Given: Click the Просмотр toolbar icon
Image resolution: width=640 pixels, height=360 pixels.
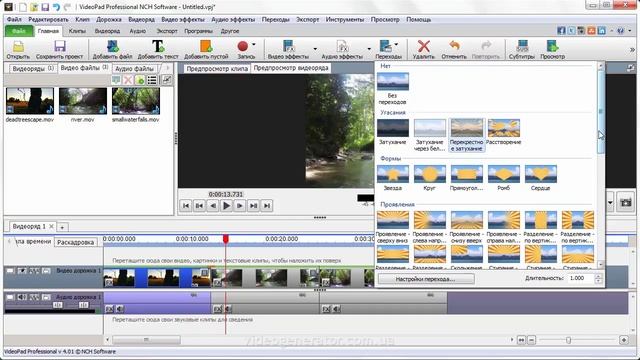Looking at the screenshot, I should 552,46.
